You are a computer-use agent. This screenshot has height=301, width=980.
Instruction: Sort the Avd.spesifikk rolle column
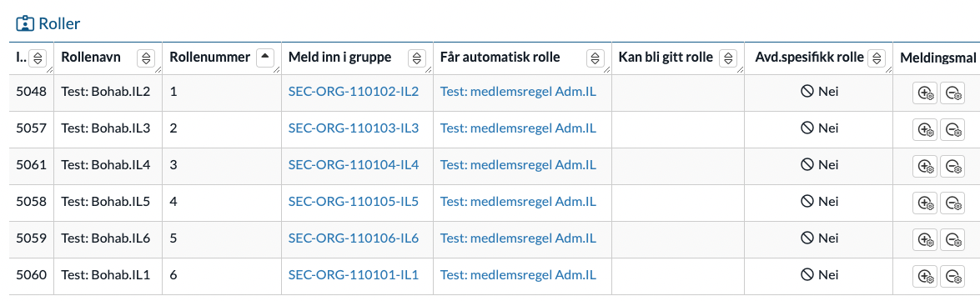pyautogui.click(x=877, y=58)
